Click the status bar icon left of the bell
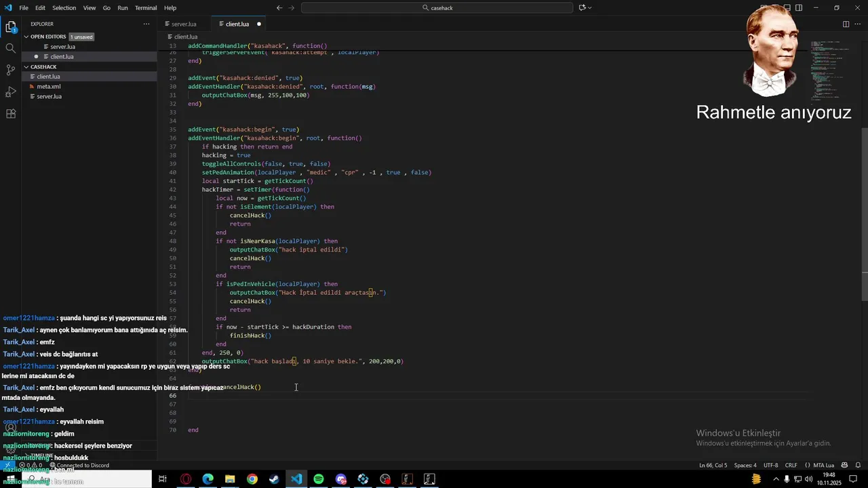 (x=844, y=466)
